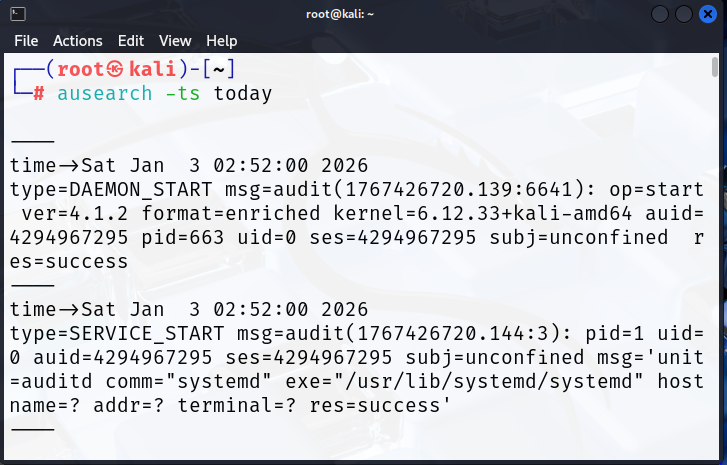Screen dimensions: 727x465
Task: Open the File menu
Action: [x=26, y=41]
